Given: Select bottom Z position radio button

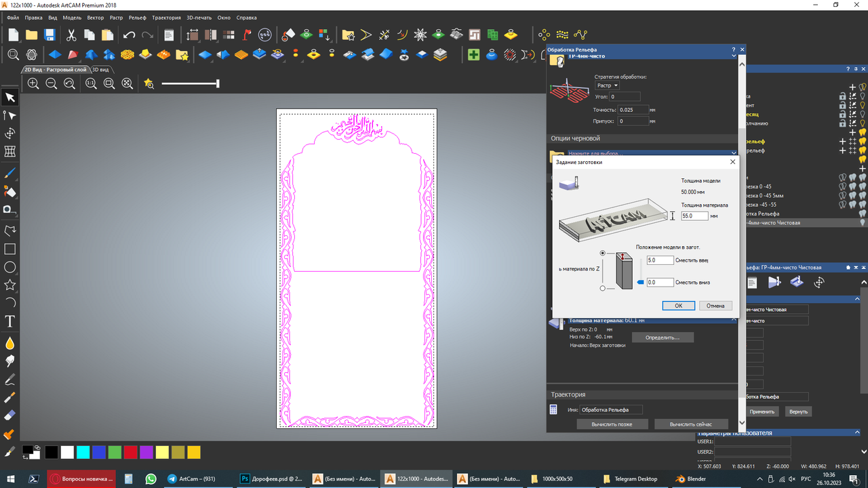Looking at the screenshot, I should pyautogui.click(x=603, y=288).
